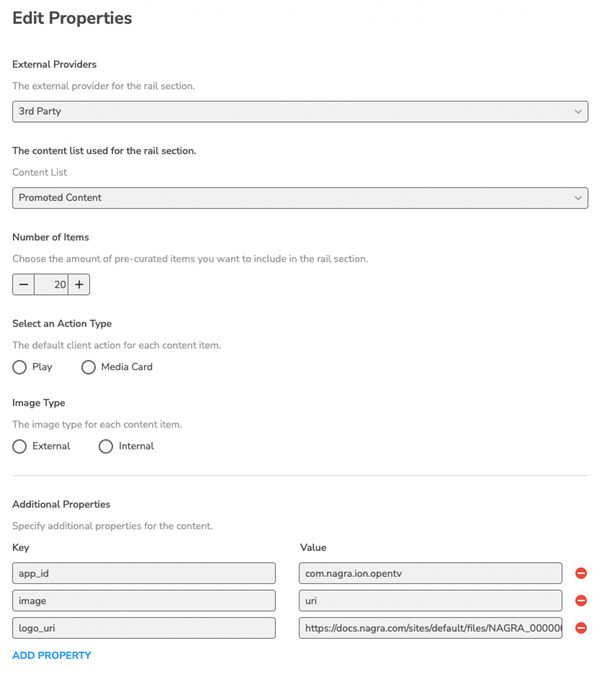
Task: Select the Play action type
Action: 20,367
